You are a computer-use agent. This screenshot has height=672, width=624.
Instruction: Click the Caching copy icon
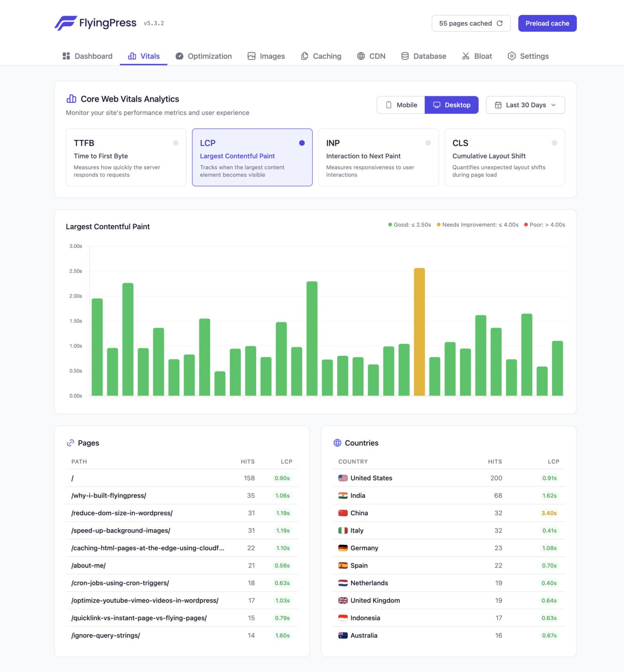click(x=304, y=56)
